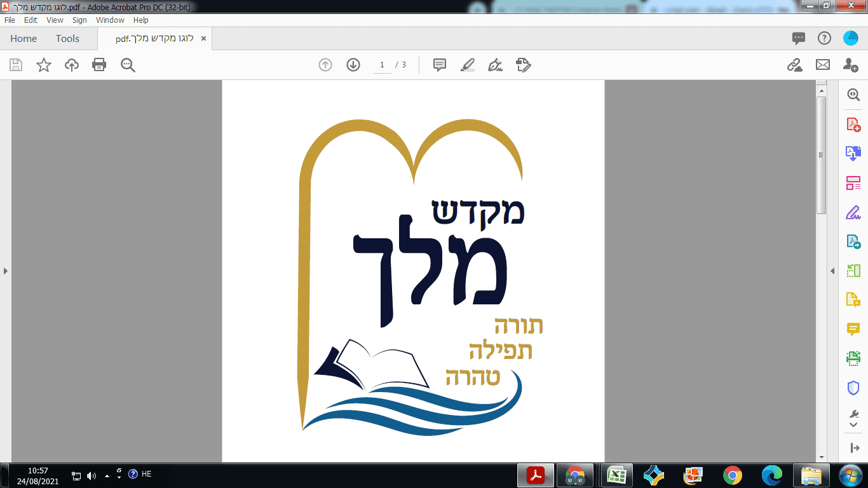Open Microsoft Edge from the taskbar
This screenshot has width=868, height=488.
772,475
